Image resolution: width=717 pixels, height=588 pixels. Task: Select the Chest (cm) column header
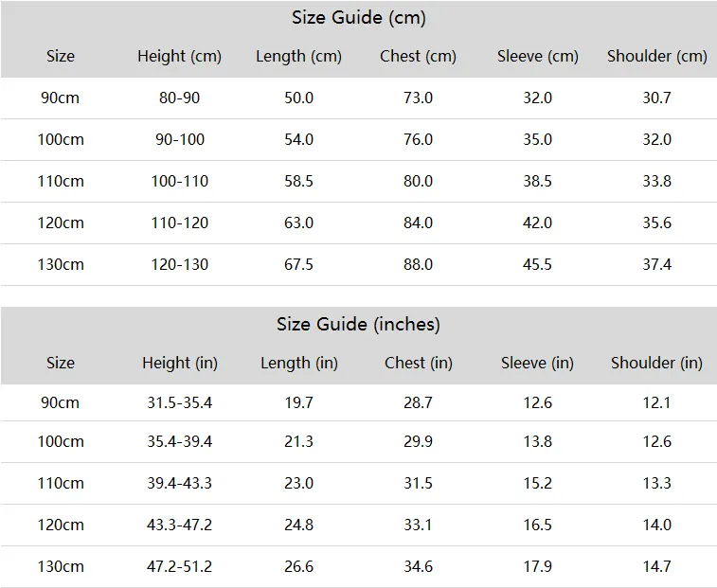coord(418,56)
